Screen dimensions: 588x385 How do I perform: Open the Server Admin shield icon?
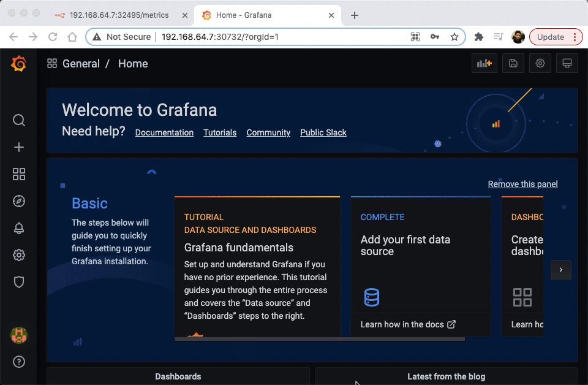[19, 282]
